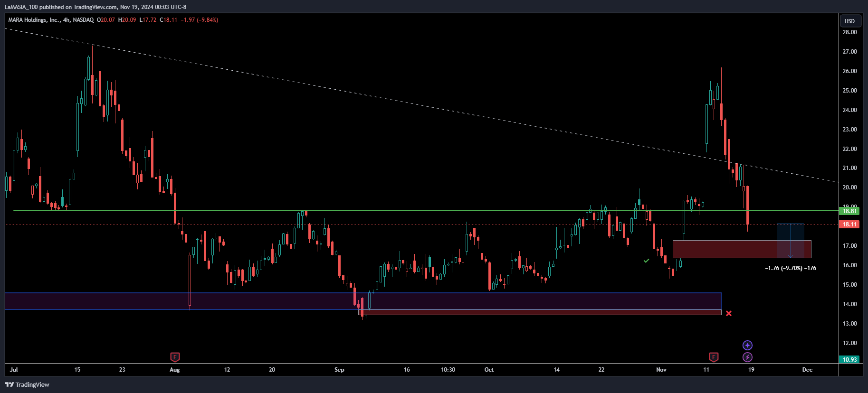Click the Nov date label
This screenshot has height=393, width=868.
[661, 370]
